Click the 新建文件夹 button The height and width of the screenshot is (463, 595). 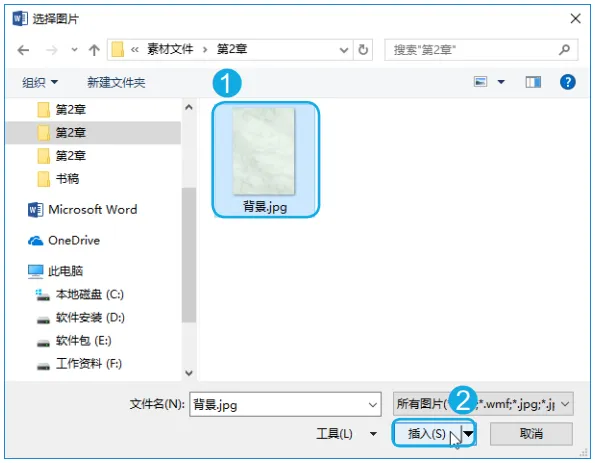click(116, 82)
